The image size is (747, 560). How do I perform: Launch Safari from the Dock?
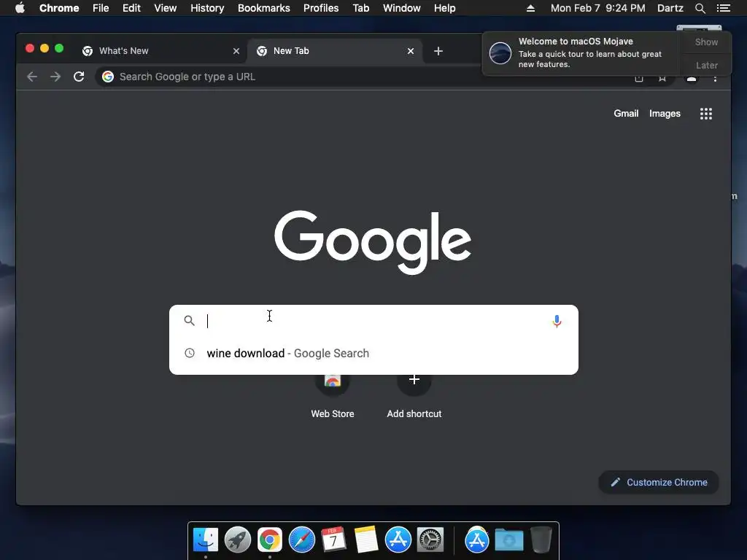coord(301,540)
